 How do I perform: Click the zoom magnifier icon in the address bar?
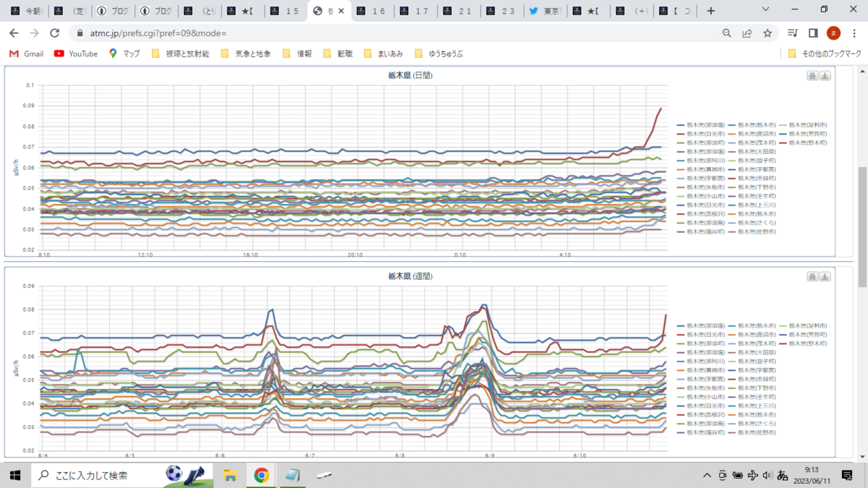click(727, 33)
